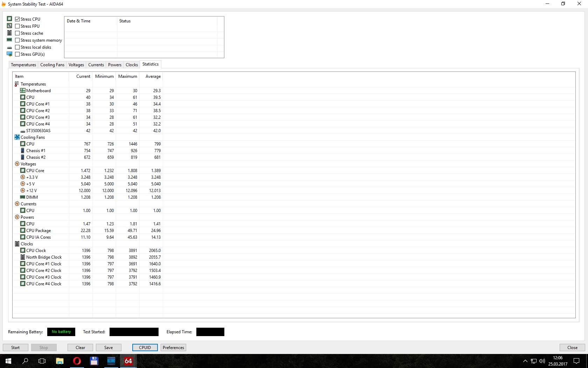Click the Stress CPU chip icon
This screenshot has width=588, height=368.
tap(9, 19)
